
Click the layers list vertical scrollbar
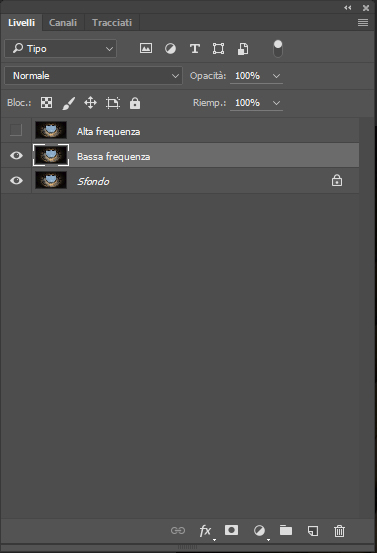tap(367, 317)
